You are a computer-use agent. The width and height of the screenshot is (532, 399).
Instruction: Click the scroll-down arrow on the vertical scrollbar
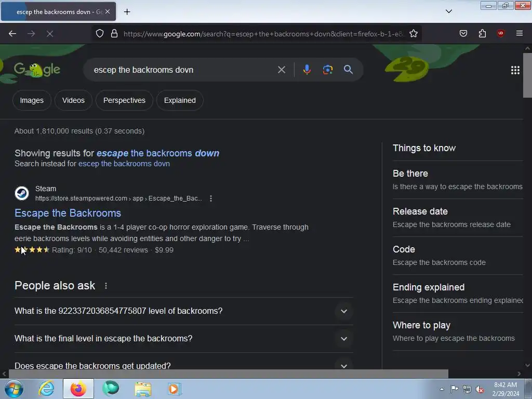pyautogui.click(x=527, y=365)
